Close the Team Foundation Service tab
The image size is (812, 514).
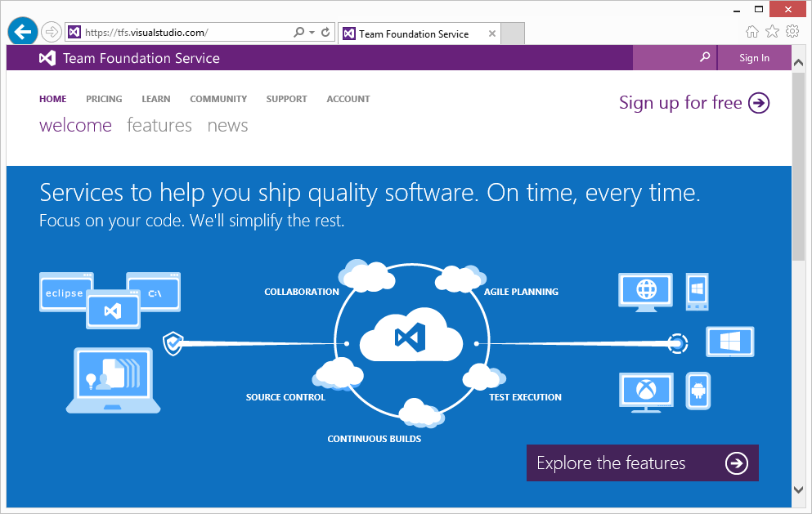click(x=491, y=34)
